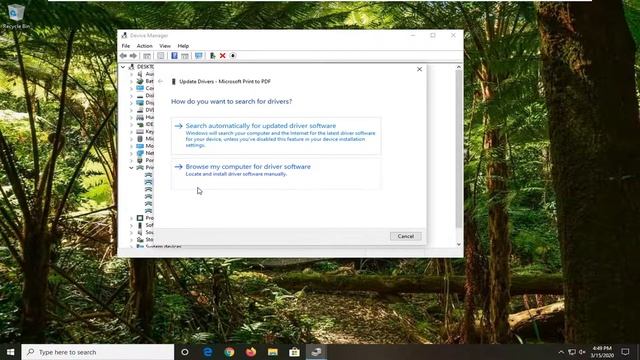Expand the Processors category
The height and width of the screenshot is (360, 640).
coord(131,218)
